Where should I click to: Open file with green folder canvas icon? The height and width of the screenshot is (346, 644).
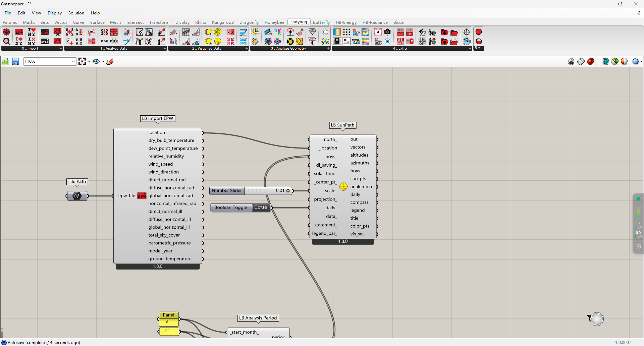[5, 61]
